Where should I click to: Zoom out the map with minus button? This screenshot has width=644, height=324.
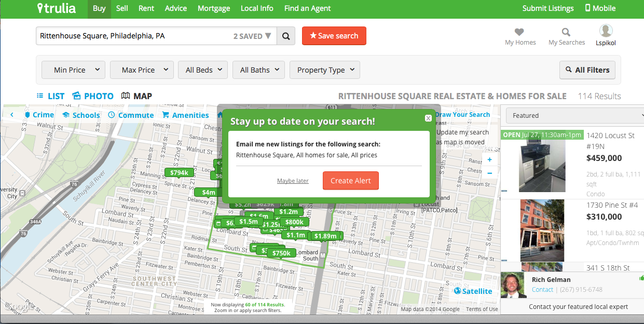click(490, 173)
